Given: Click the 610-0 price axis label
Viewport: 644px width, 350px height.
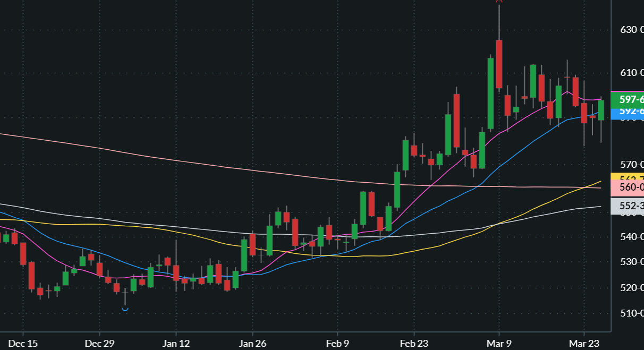Looking at the screenshot, I should pyautogui.click(x=632, y=73).
